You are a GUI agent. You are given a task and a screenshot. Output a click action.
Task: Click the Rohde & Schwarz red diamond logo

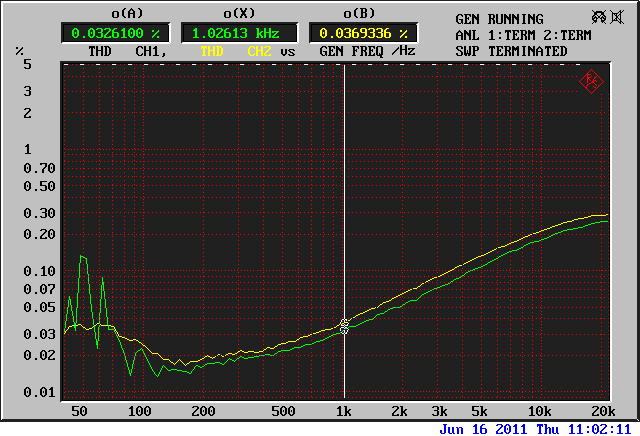pyautogui.click(x=591, y=82)
